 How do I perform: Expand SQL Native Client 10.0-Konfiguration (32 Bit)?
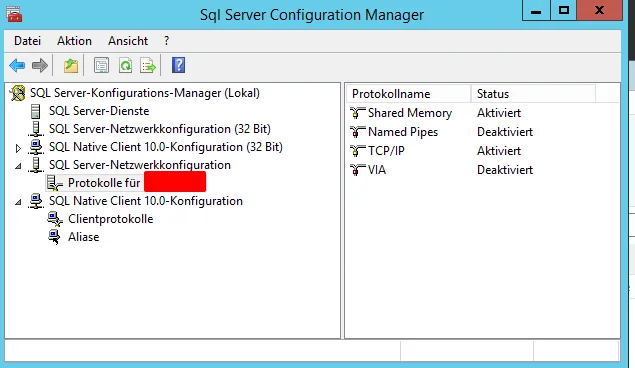[x=18, y=148]
